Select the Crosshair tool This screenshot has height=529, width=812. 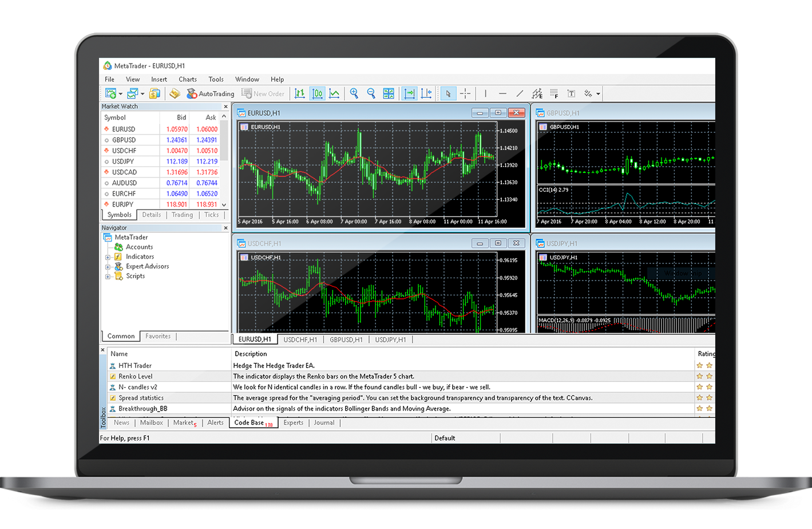(465, 93)
